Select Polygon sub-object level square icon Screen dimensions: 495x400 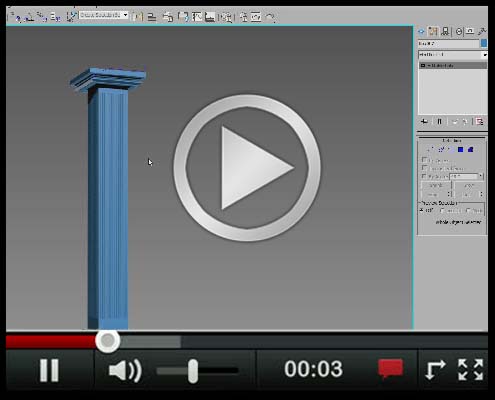click(x=461, y=150)
